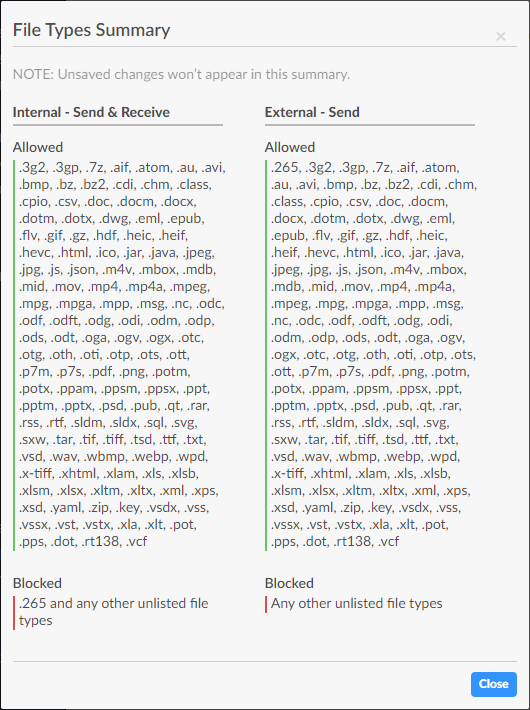
Task: Select the File Types Summary title
Action: click(92, 30)
